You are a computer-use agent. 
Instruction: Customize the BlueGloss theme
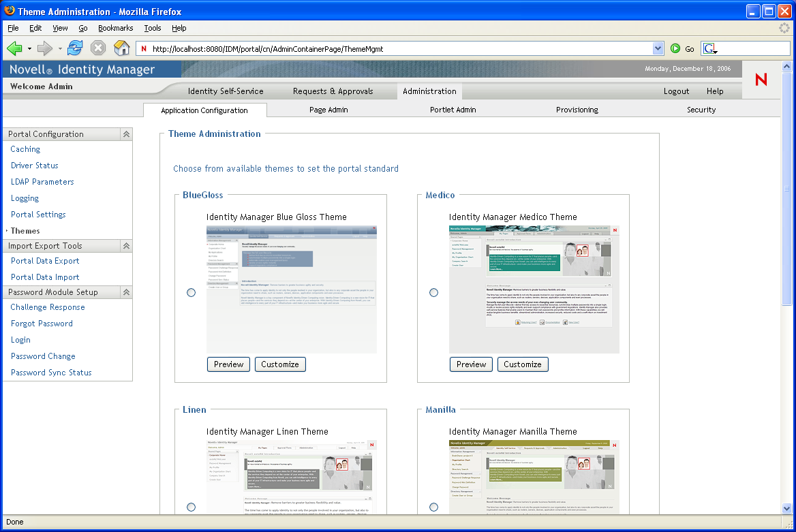pos(279,364)
